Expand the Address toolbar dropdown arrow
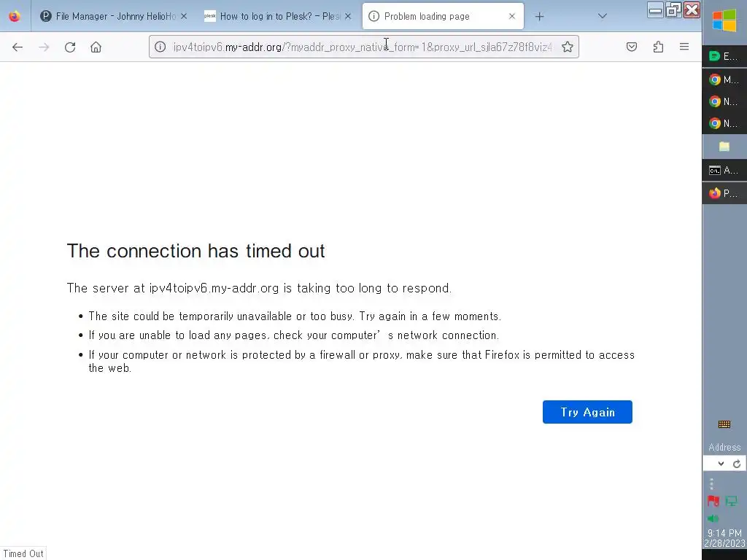Image resolution: width=747 pixels, height=560 pixels. pyautogui.click(x=721, y=464)
